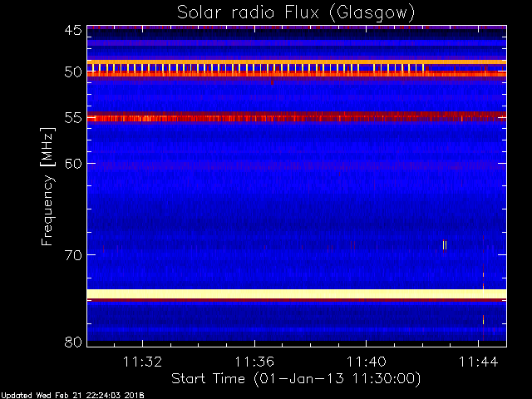Click the yellow double spike near 69 MHz
532x399 pixels.
pos(445,245)
